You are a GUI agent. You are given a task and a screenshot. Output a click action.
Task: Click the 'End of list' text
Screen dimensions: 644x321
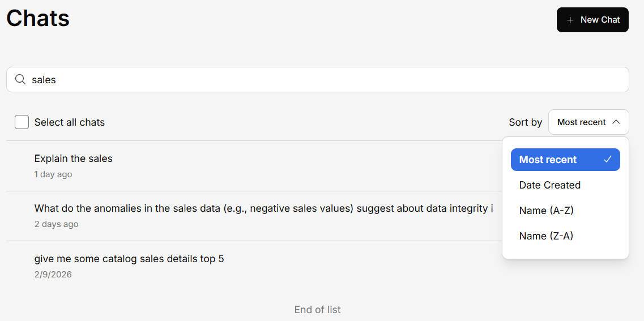[317, 310]
